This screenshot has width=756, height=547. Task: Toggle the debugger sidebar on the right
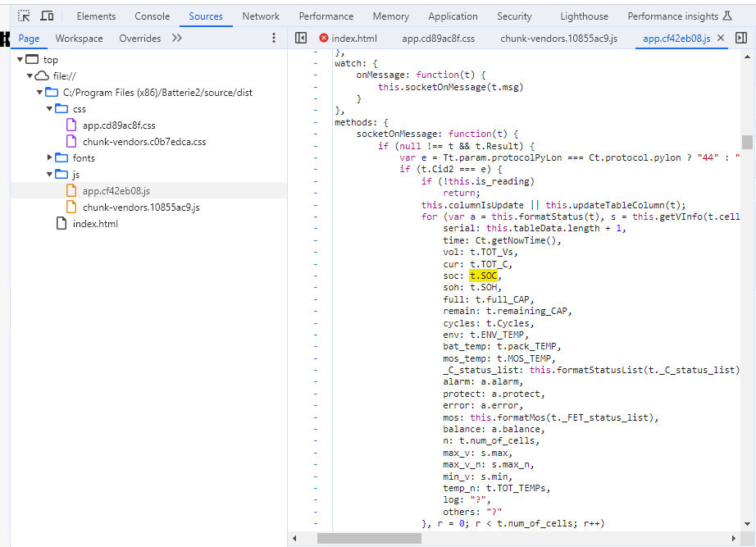click(x=741, y=38)
